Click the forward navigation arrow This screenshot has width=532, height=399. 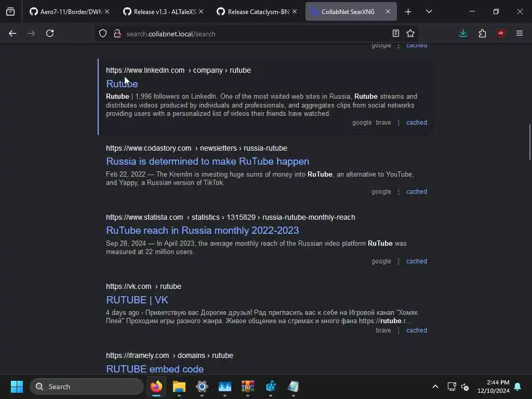(31, 33)
